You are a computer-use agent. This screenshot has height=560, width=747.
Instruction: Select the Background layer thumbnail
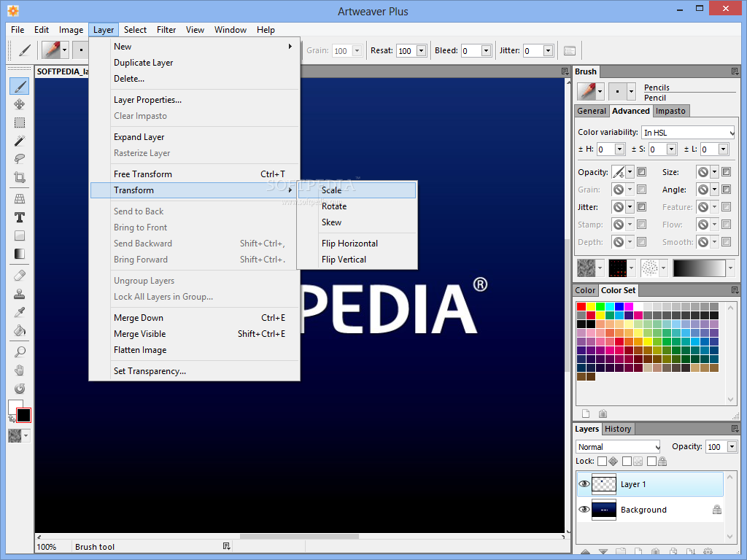pyautogui.click(x=603, y=510)
